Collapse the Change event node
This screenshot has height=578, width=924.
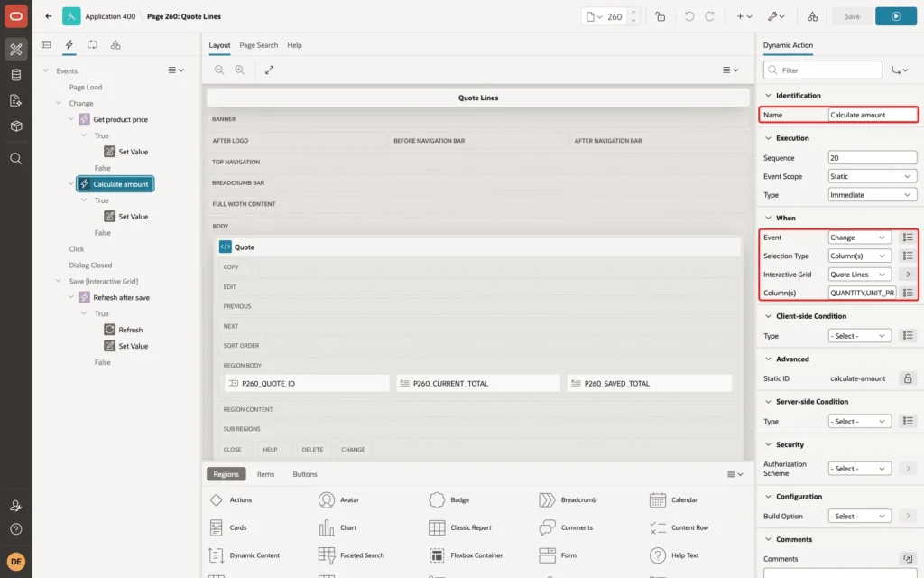coord(59,103)
